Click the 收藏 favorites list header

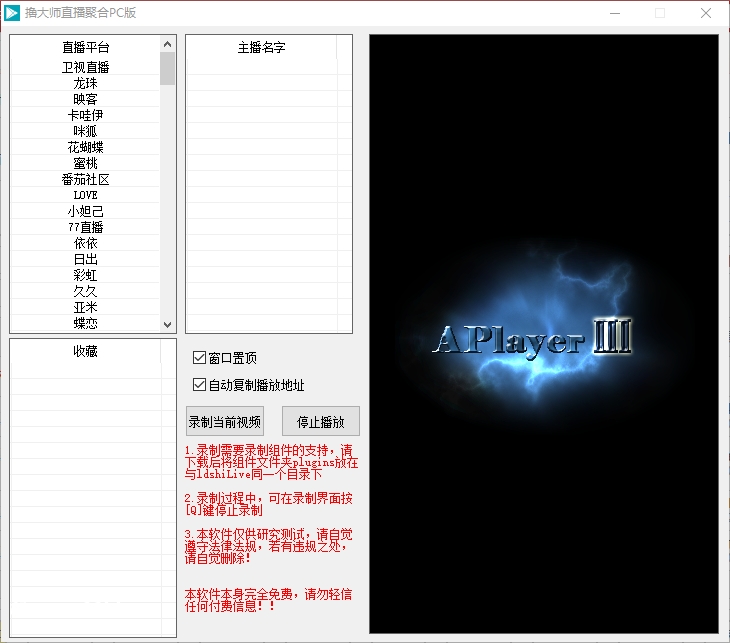(x=85, y=351)
